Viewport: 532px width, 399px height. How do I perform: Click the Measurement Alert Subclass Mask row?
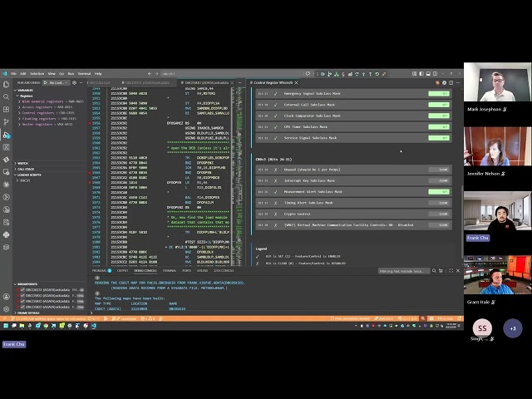pos(353,192)
